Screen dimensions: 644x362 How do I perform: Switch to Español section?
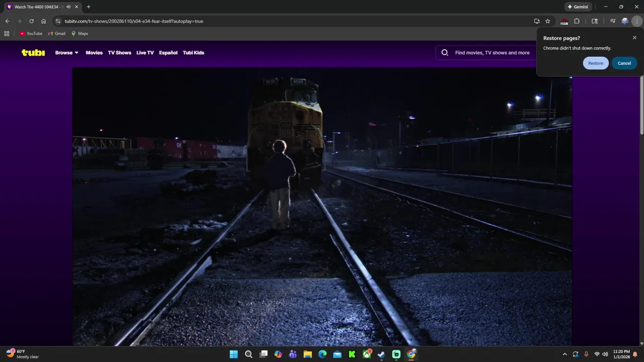coord(168,53)
